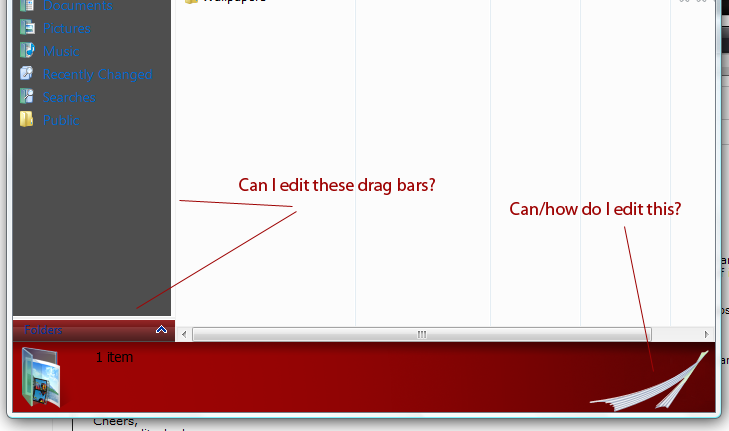Click the Folders bar label

[x=43, y=330]
